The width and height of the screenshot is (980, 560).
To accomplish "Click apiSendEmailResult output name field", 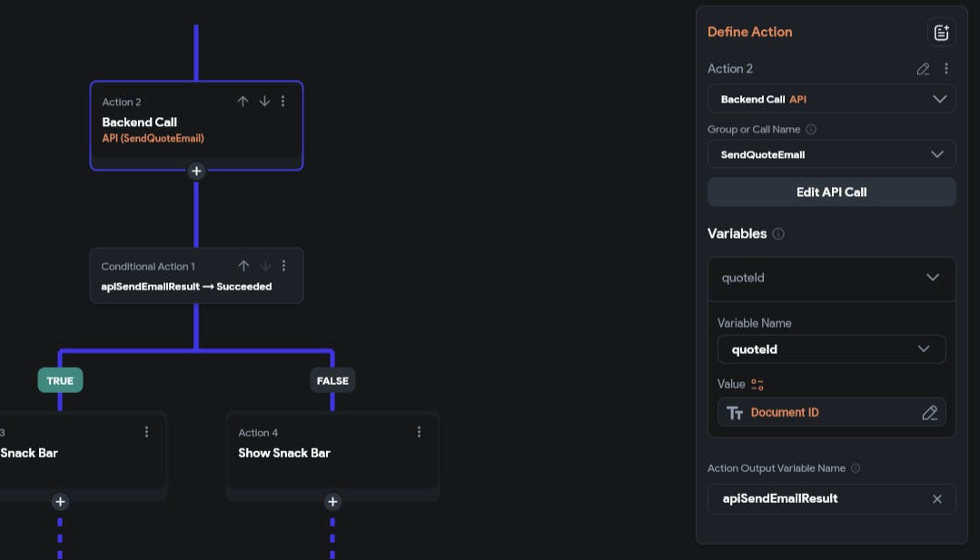I will tap(831, 499).
